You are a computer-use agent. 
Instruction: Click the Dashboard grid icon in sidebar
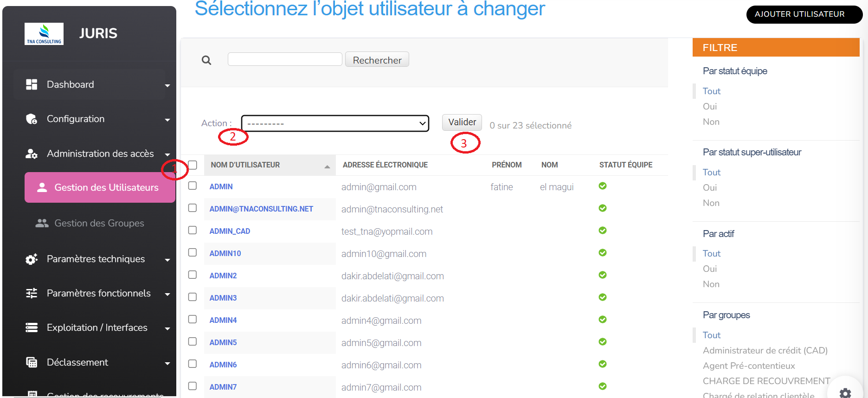[x=32, y=84]
